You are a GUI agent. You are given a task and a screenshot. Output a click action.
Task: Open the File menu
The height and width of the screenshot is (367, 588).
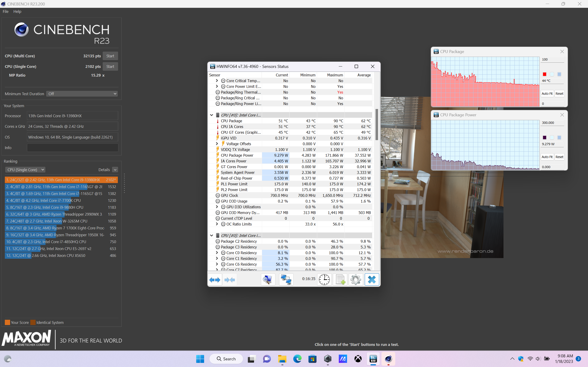(x=5, y=11)
